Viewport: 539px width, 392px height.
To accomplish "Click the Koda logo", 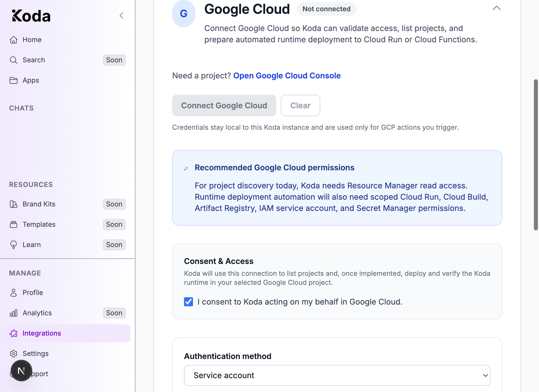I will 31,16.
